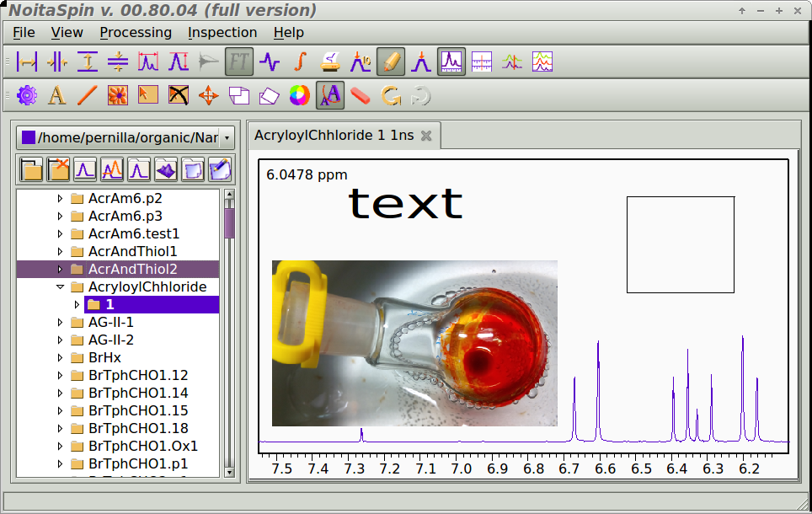Collapse the AcryloylChhloride folder
Image resolution: width=812 pixels, height=514 pixels.
pyautogui.click(x=60, y=286)
